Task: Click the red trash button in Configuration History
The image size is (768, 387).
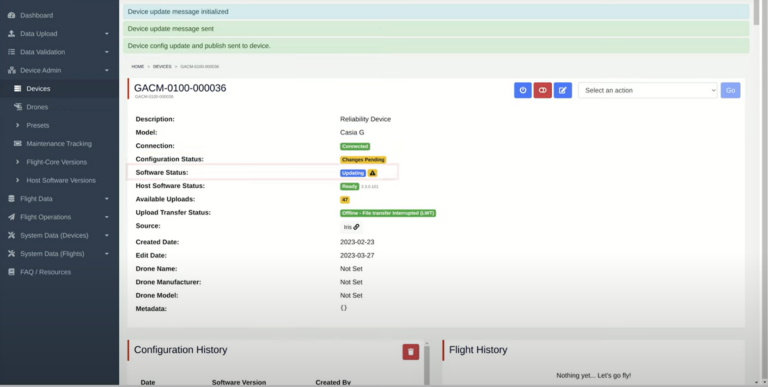Action: click(411, 352)
